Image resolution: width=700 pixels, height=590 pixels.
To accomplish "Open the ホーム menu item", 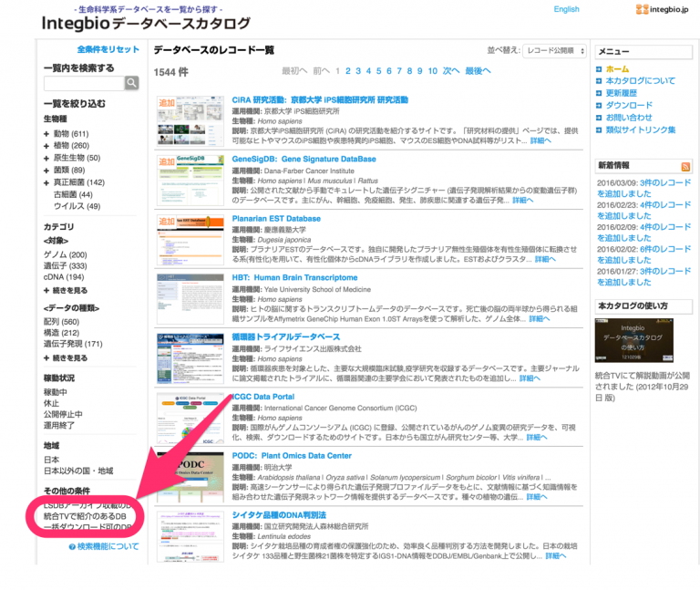I will [x=617, y=68].
